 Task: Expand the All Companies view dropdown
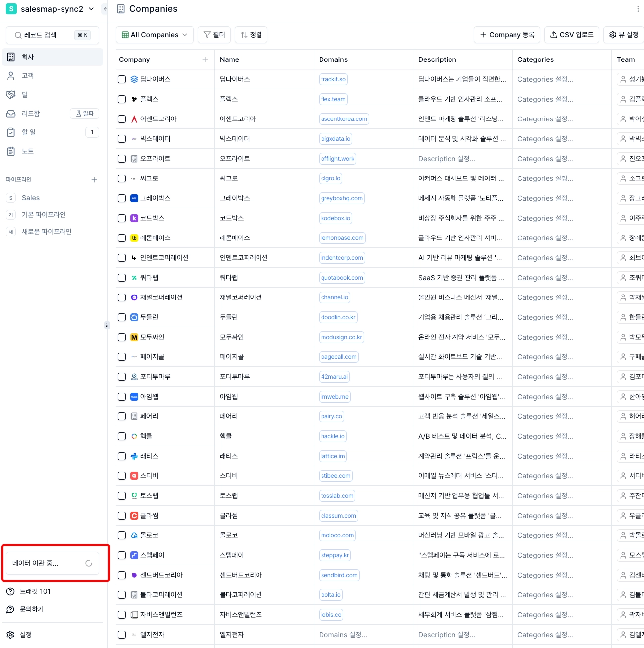pos(155,35)
